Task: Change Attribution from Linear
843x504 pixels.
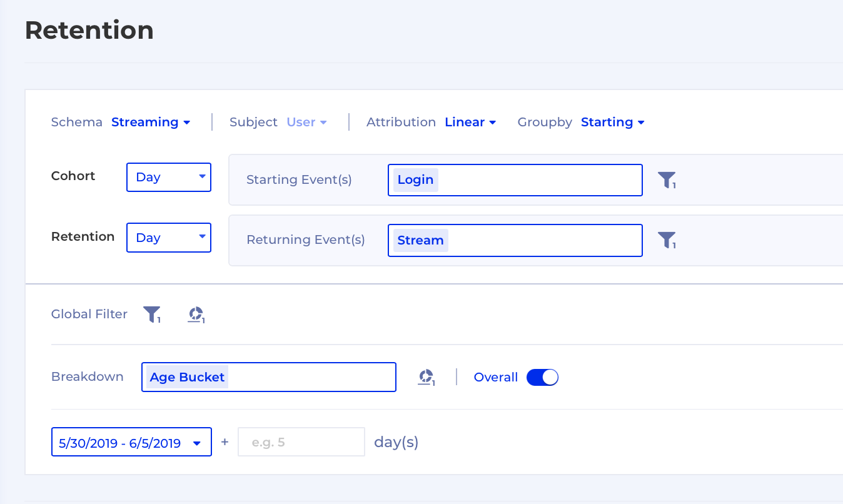Action: tap(470, 122)
